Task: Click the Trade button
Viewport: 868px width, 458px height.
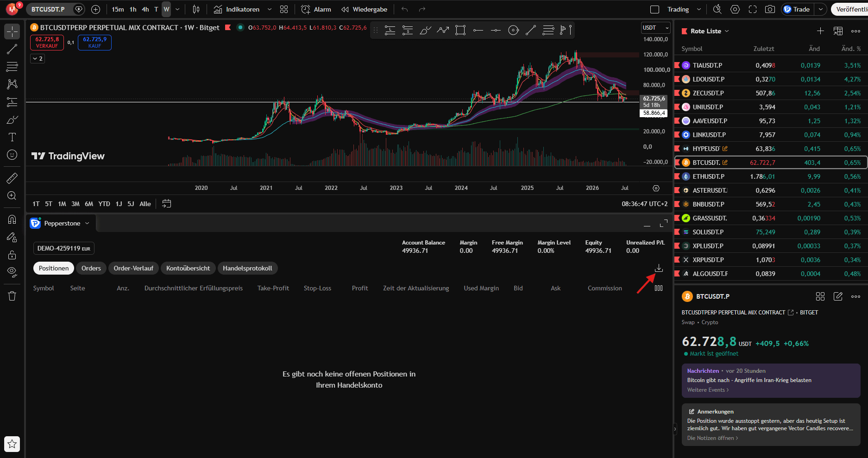Action: 797,9
